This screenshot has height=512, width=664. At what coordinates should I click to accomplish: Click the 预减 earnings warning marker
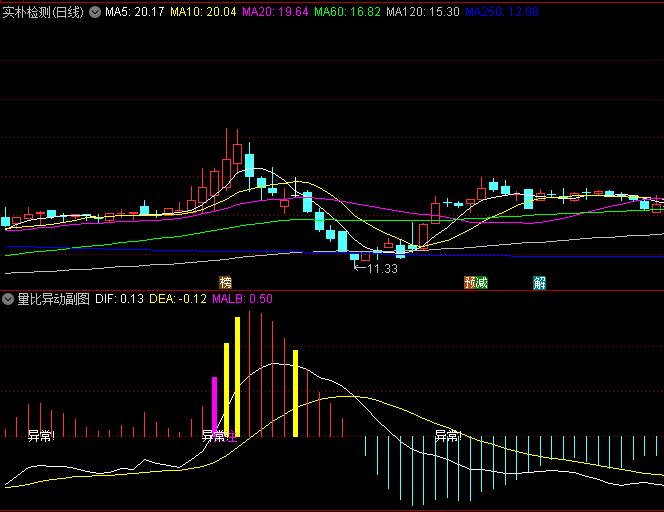(x=476, y=283)
